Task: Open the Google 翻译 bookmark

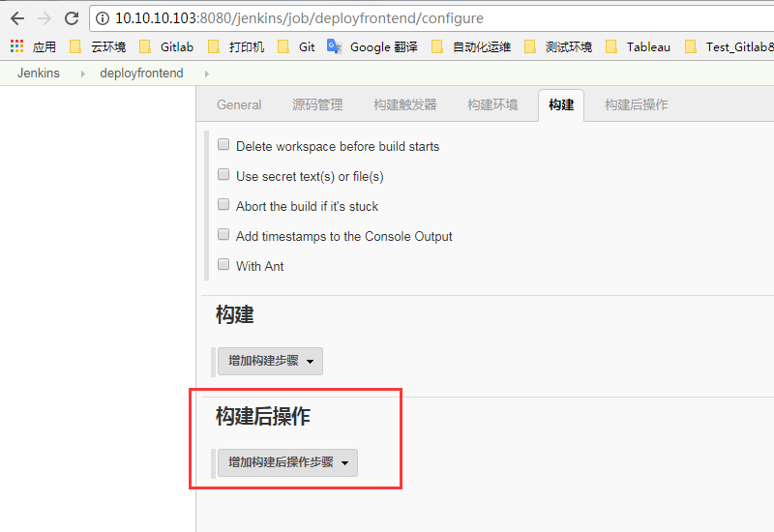Action: tap(372, 46)
